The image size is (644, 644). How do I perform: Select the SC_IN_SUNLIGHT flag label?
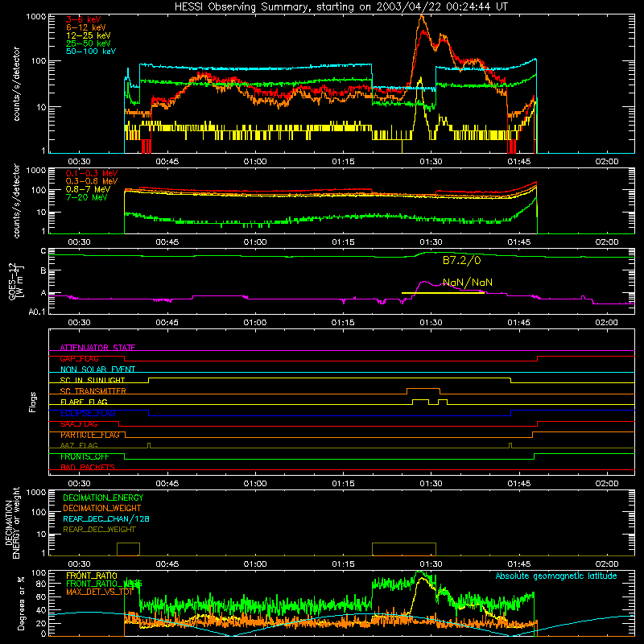tap(93, 380)
